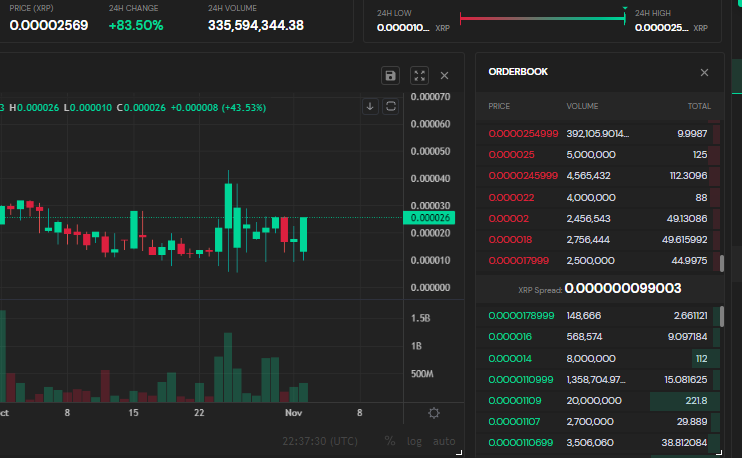Click the VOLUME column header in orderbook
This screenshot has width=742, height=458.
(x=582, y=106)
